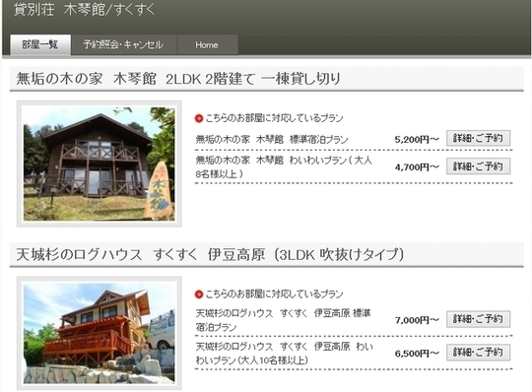This screenshot has width=532, height=392.
Task: Click red bullet icon in 木琴館 section
Action: pos(199,118)
